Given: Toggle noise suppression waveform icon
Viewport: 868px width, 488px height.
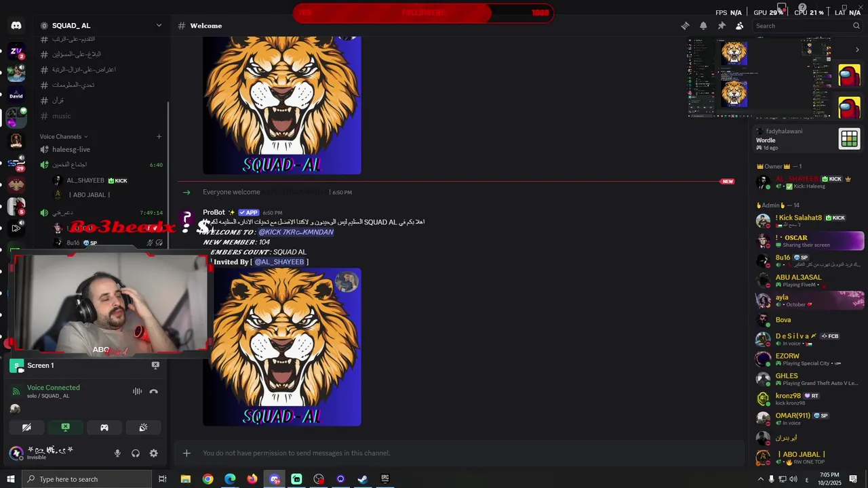Looking at the screenshot, I should click(137, 391).
